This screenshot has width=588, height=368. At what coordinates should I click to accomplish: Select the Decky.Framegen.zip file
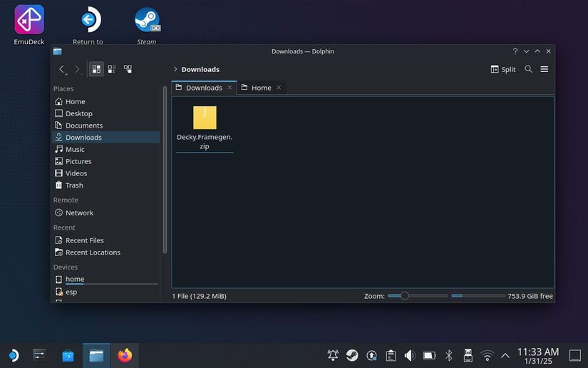pos(205,127)
